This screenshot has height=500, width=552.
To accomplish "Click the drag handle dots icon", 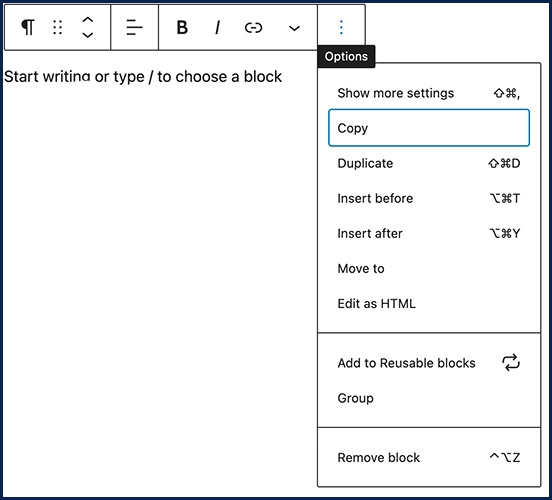I will coord(57,27).
